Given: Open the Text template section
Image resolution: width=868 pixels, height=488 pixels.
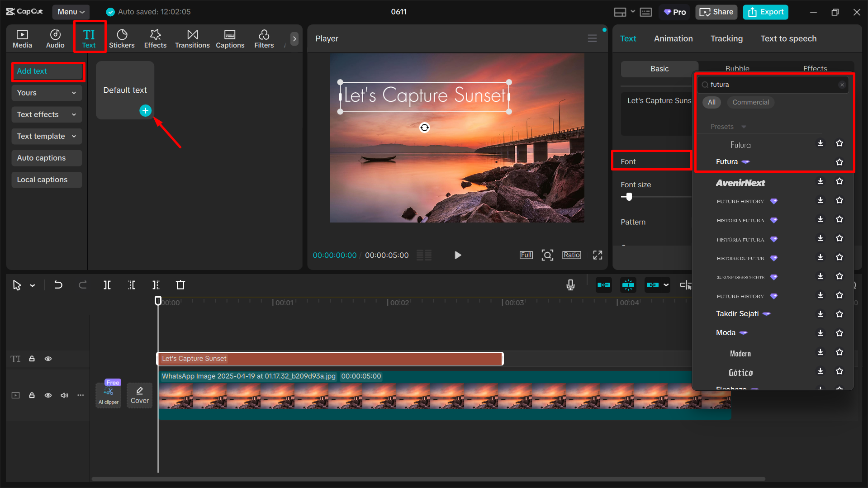Looking at the screenshot, I should [46, 136].
